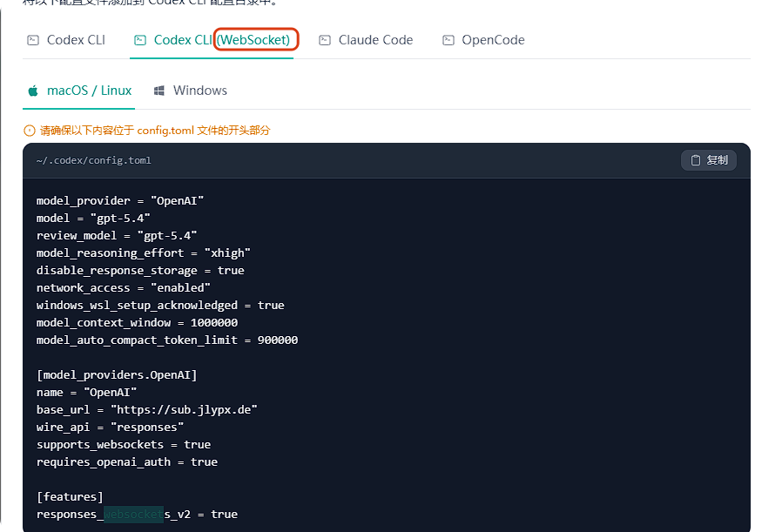Click the [model_providers.OpenAI] section header
The height and width of the screenshot is (532, 762).
pos(117,375)
